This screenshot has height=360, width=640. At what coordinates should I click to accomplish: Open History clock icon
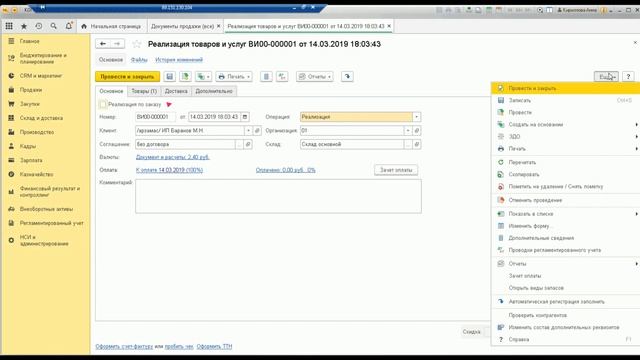coord(39,26)
